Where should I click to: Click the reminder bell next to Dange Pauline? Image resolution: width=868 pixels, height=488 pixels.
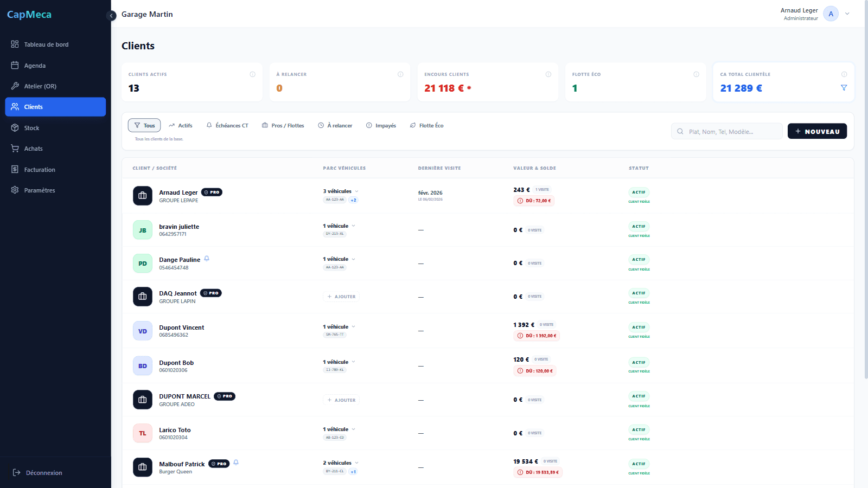(x=206, y=259)
